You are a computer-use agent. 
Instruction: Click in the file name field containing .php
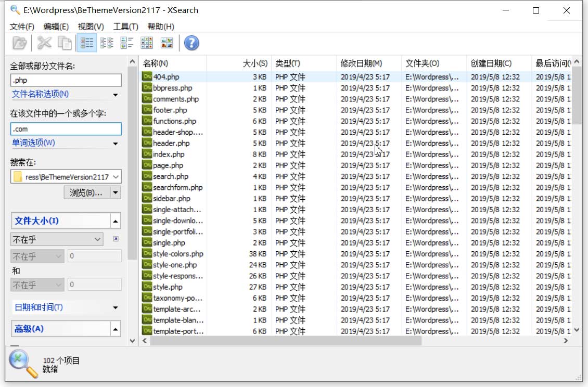[x=66, y=80]
